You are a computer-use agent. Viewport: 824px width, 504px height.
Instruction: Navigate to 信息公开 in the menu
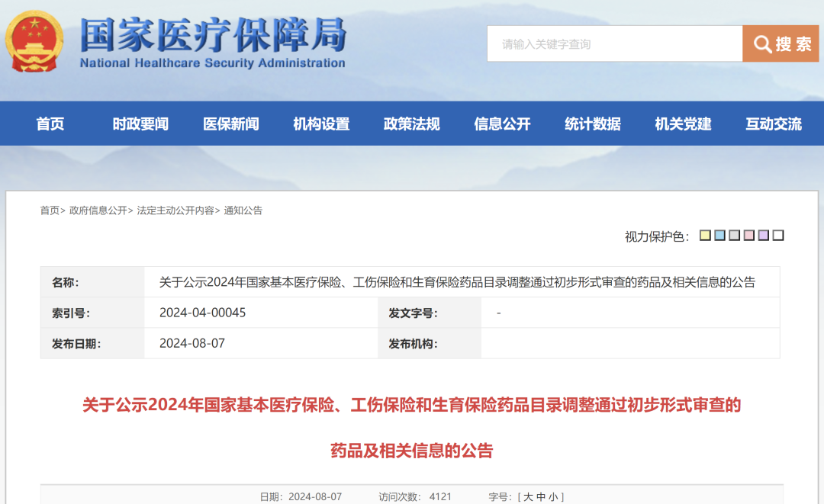coord(502,124)
